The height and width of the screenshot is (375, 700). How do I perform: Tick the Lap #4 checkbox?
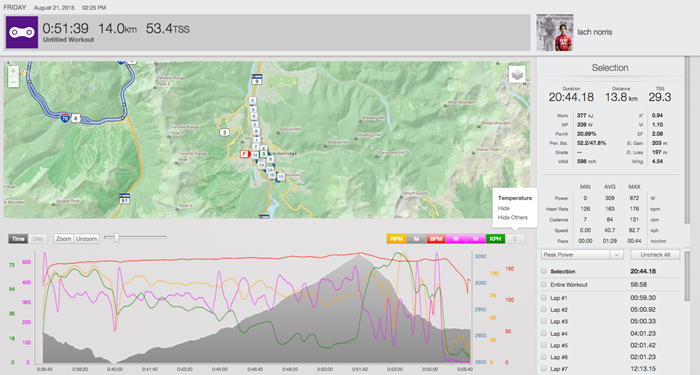point(544,333)
